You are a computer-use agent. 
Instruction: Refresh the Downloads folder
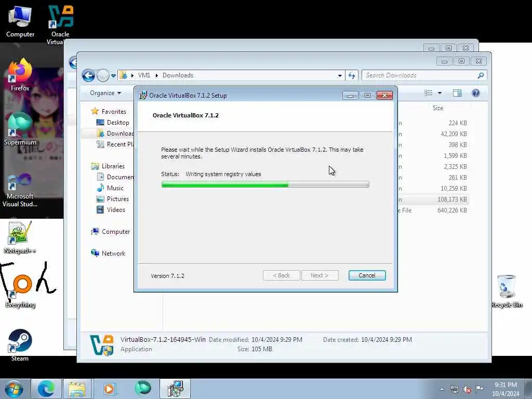(x=352, y=76)
